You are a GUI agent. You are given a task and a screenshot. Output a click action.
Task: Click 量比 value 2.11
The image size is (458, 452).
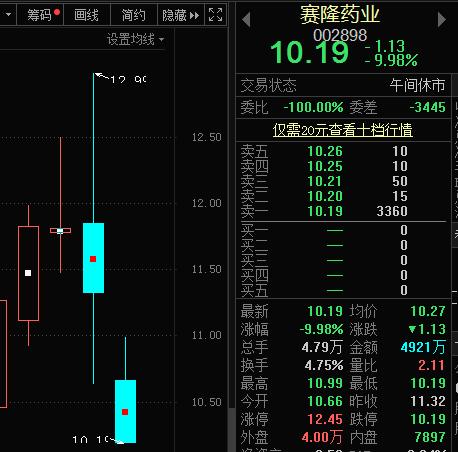[432, 365]
